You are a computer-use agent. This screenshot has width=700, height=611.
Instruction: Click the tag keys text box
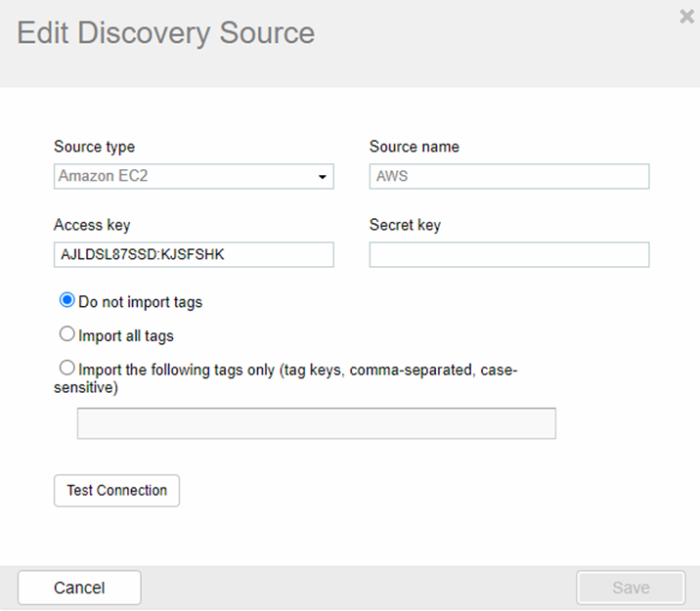(x=316, y=423)
